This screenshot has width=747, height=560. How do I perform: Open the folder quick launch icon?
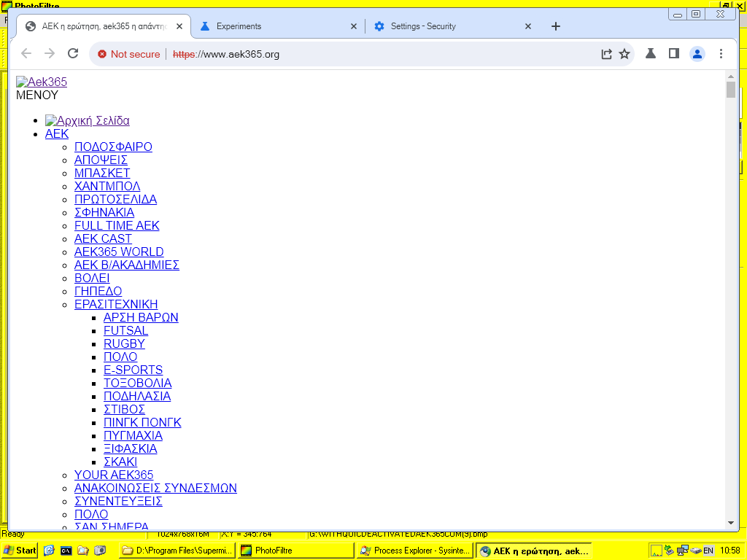[x=83, y=551]
